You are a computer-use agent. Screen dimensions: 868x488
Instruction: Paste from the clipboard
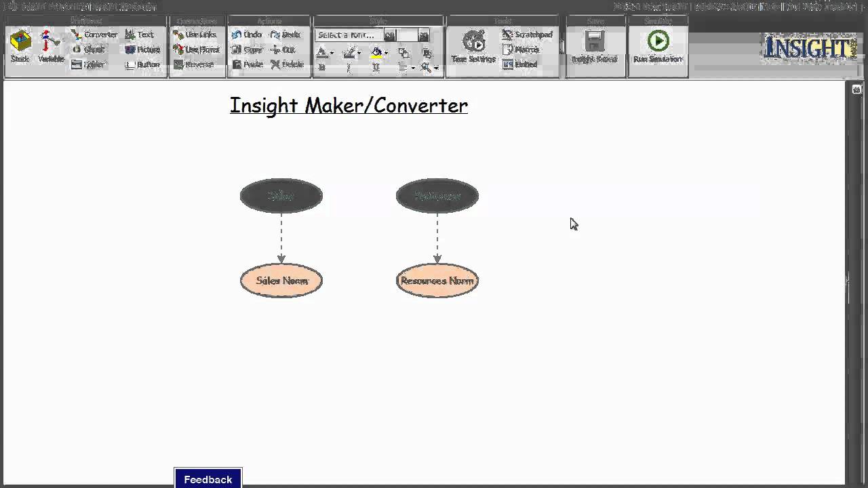click(248, 64)
